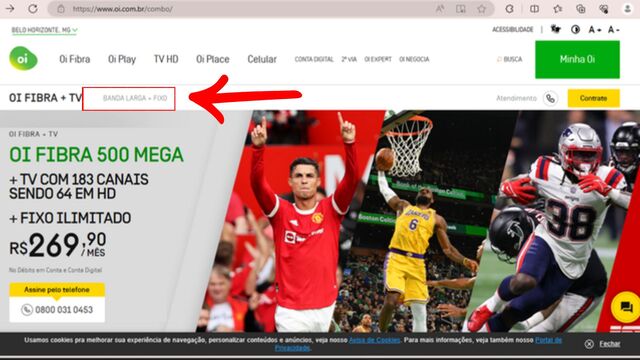Click the browser forward arrow
640x360 pixels.
[x=10, y=8]
